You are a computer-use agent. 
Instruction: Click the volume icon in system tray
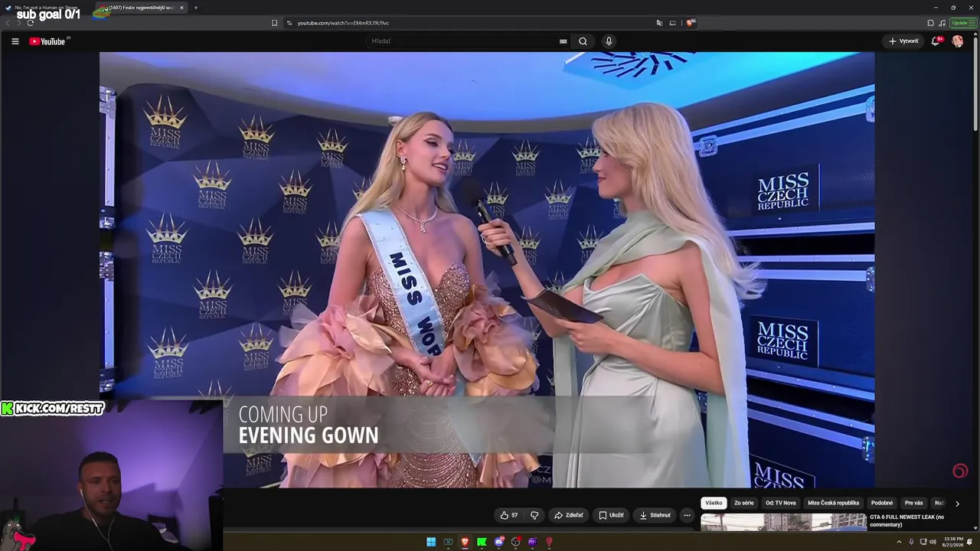coord(933,542)
